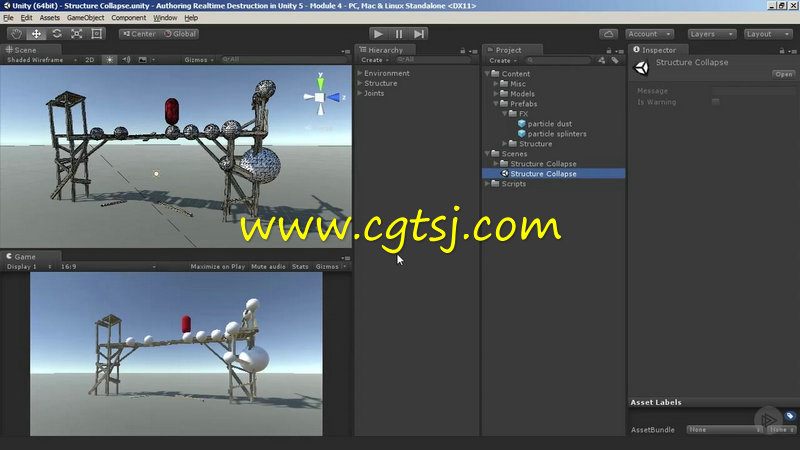Open the Project Create menu button
Image resolution: width=800 pixels, height=450 pixels.
point(503,60)
